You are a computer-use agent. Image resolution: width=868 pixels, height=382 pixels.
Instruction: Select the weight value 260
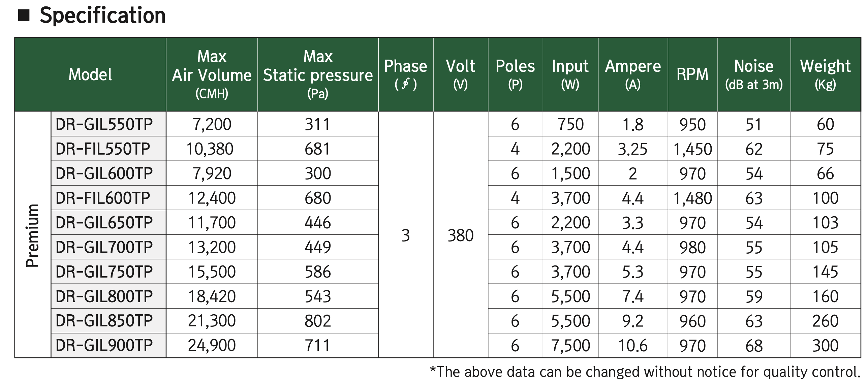click(826, 321)
